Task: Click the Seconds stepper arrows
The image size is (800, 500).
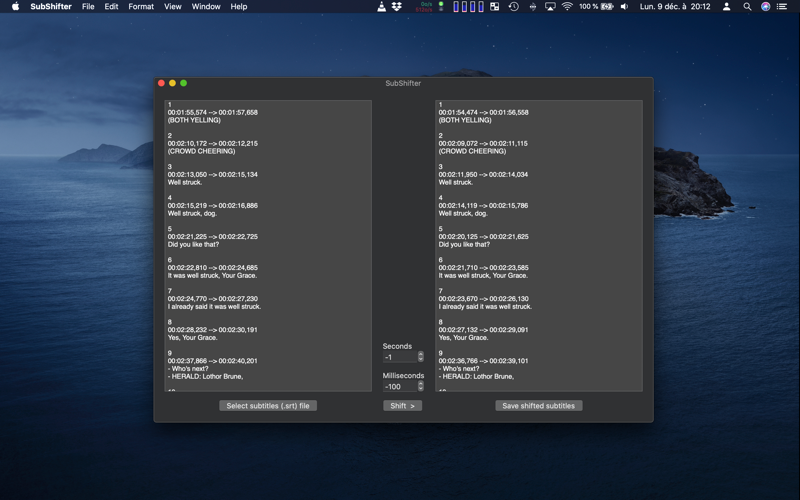Action: click(420, 357)
